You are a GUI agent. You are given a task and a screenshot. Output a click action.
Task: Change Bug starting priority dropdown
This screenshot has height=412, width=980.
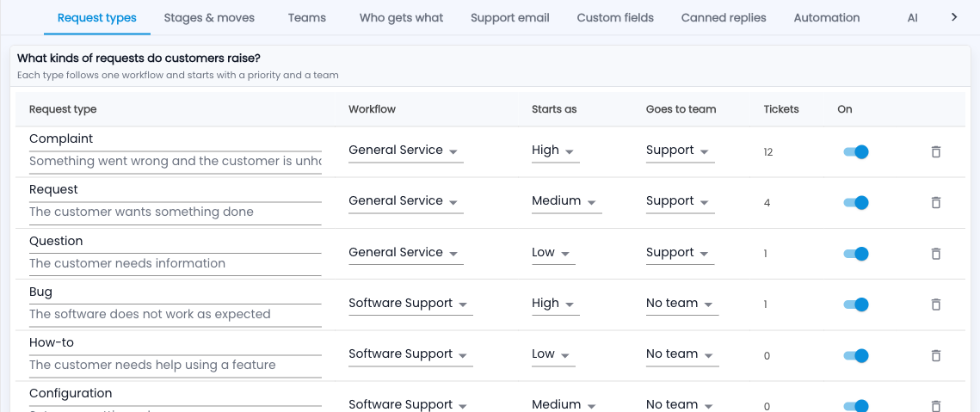(556, 304)
